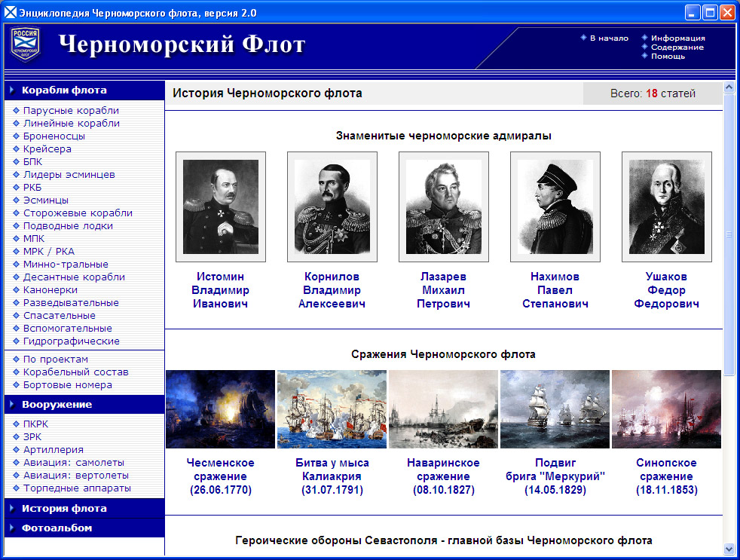The image size is (740, 560).
Task: Open Чесменское сражение (26.06.1770) link
Action: coord(220,476)
